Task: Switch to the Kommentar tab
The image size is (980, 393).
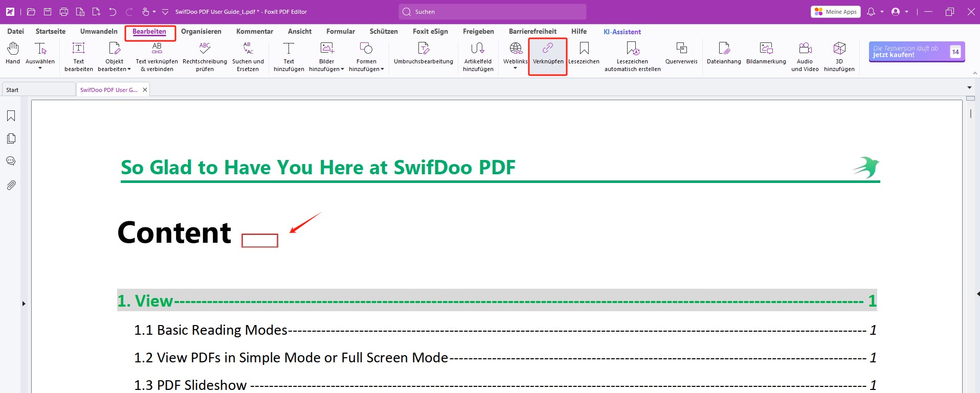Action: coord(255,31)
